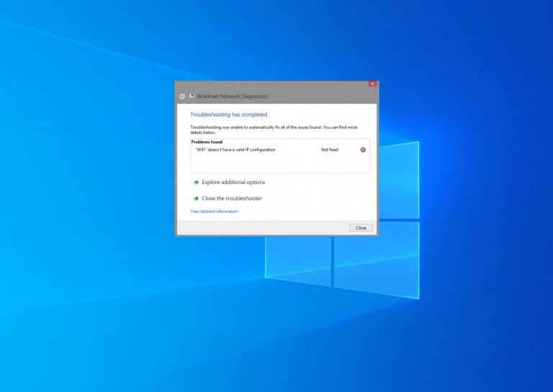The image size is (553, 392).
Task: Choose Explore additional options
Action: [x=233, y=182]
